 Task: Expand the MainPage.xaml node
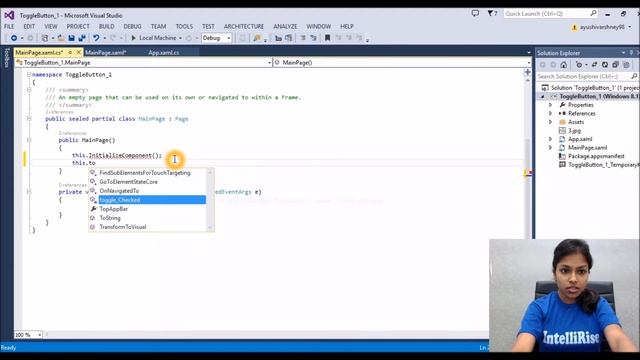click(550, 148)
